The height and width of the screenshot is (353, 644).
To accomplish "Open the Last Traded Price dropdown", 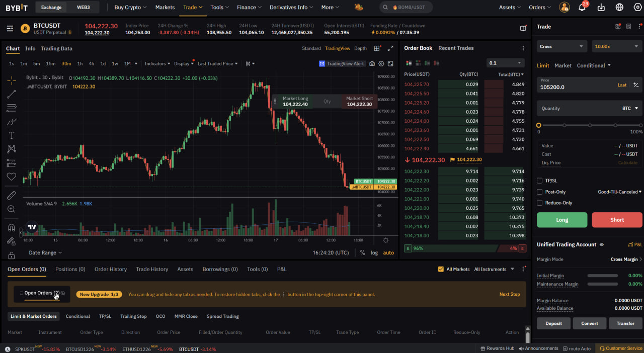I will (x=217, y=64).
